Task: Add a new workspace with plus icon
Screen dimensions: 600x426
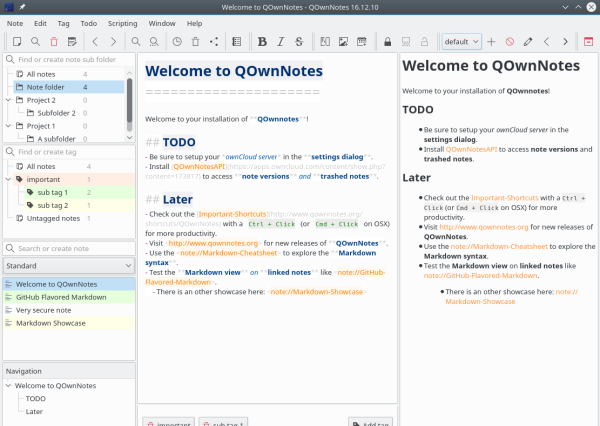Action: (491, 41)
